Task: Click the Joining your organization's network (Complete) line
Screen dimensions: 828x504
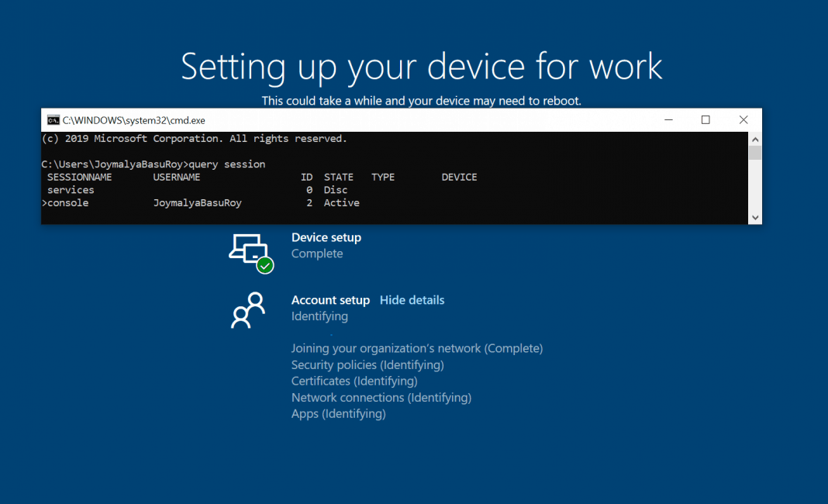Action: pos(417,348)
